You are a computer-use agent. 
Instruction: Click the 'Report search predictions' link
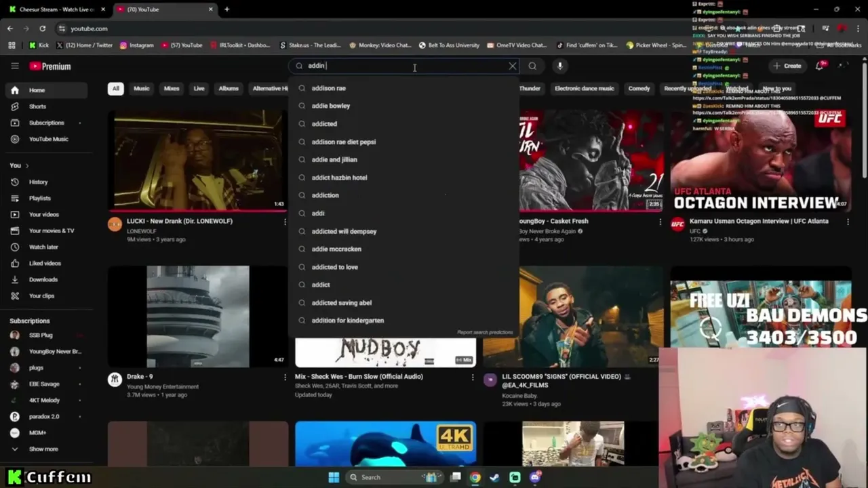coord(485,332)
